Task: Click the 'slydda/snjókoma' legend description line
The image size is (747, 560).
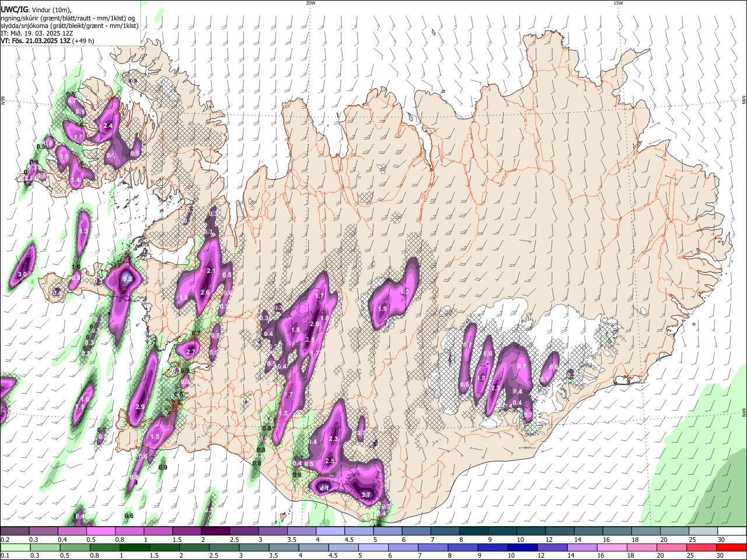Action: [x=69, y=26]
